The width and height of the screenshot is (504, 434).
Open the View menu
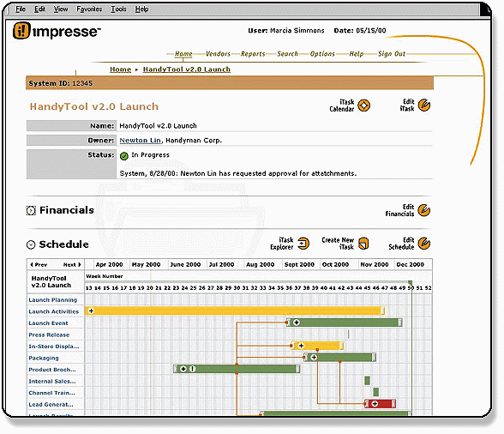pyautogui.click(x=61, y=9)
